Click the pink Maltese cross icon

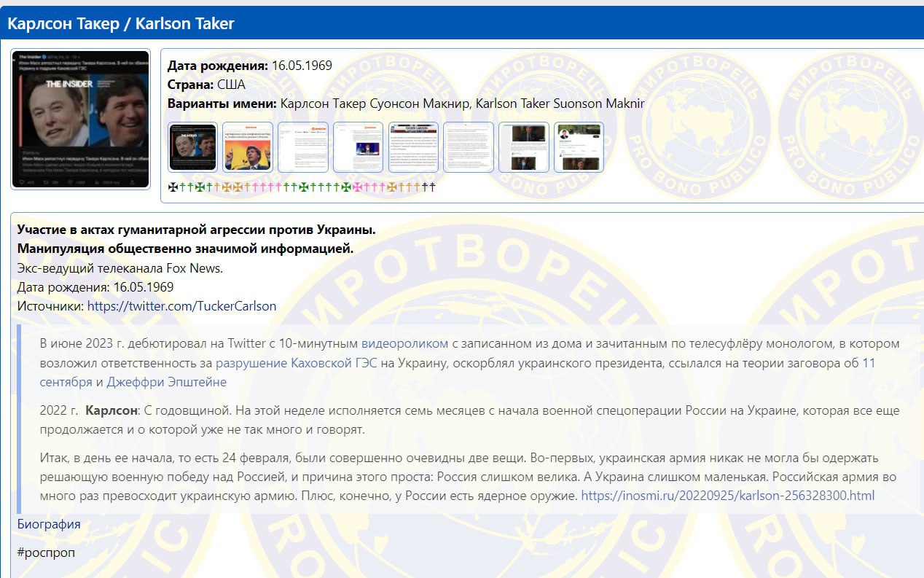[x=357, y=187]
